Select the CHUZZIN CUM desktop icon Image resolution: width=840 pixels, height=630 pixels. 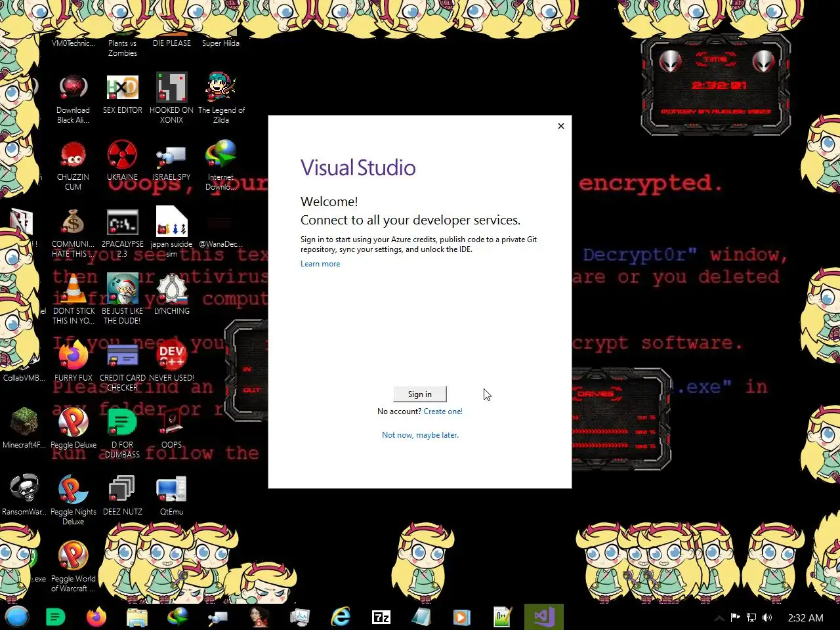coord(73,165)
